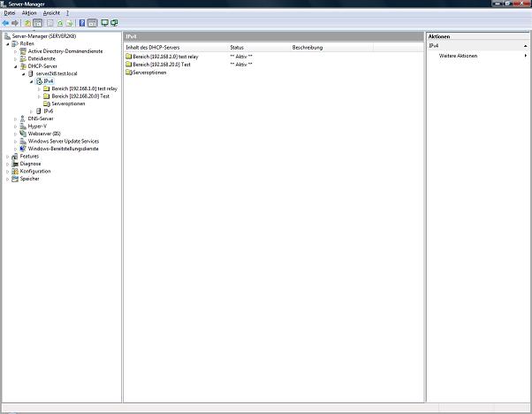Expand the Webserver (IIS) node
This screenshot has height=414, width=532.
15,134
